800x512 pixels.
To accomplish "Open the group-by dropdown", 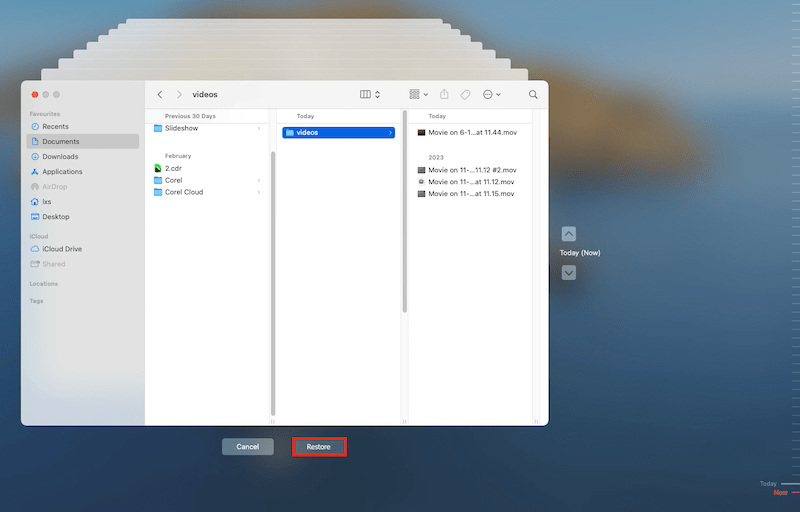I will [x=418, y=94].
